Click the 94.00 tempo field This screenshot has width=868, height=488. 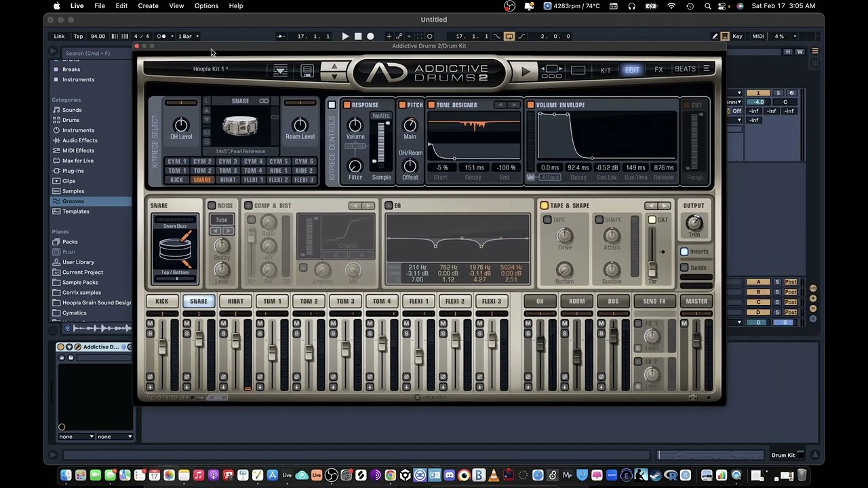pyautogui.click(x=98, y=36)
